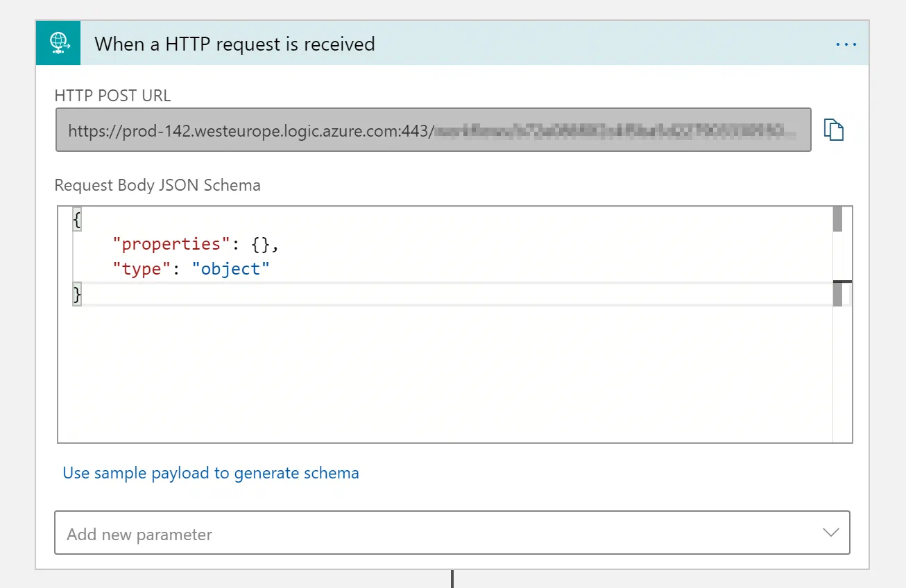The width and height of the screenshot is (906, 588).
Task: Click the "type" key in the schema
Action: coord(141,269)
